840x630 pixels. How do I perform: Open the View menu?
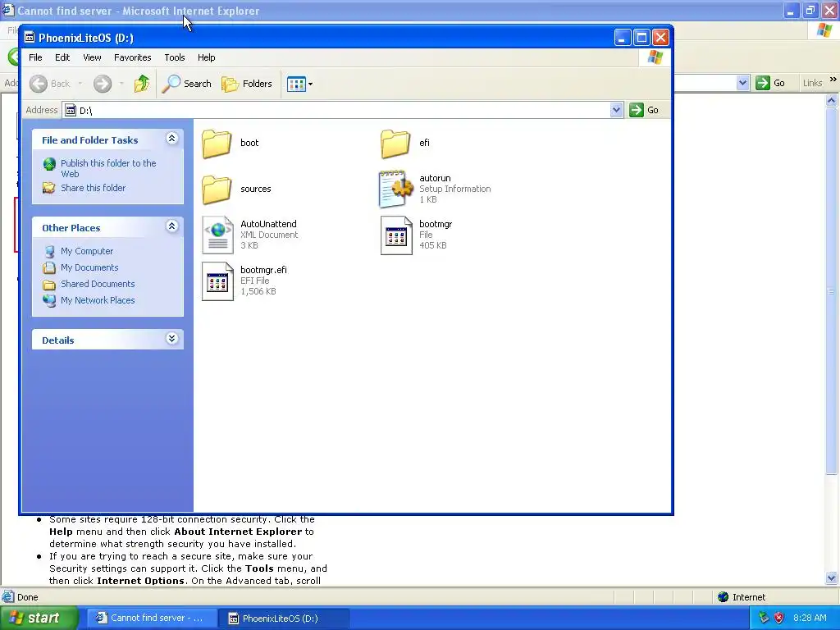[92, 57]
